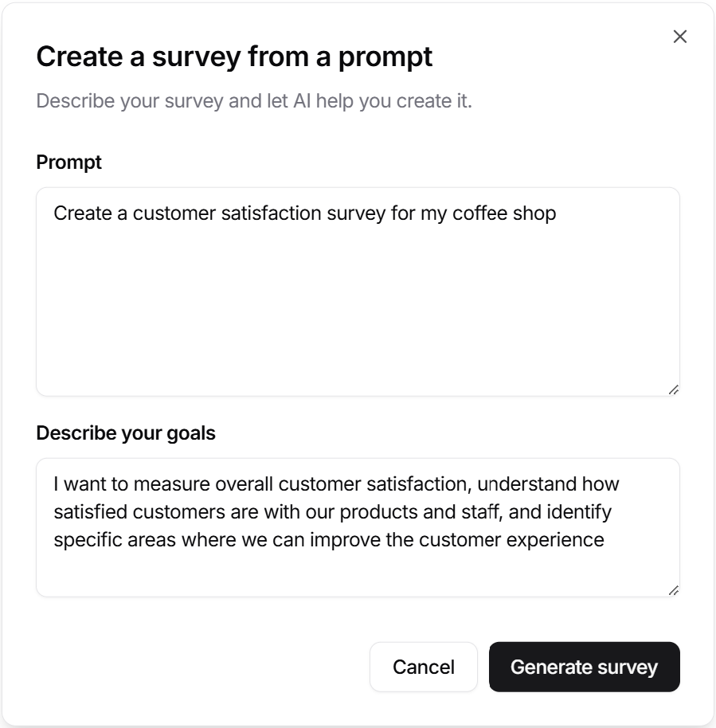Click resize grip on goals textarea
716x728 pixels.
(x=674, y=590)
